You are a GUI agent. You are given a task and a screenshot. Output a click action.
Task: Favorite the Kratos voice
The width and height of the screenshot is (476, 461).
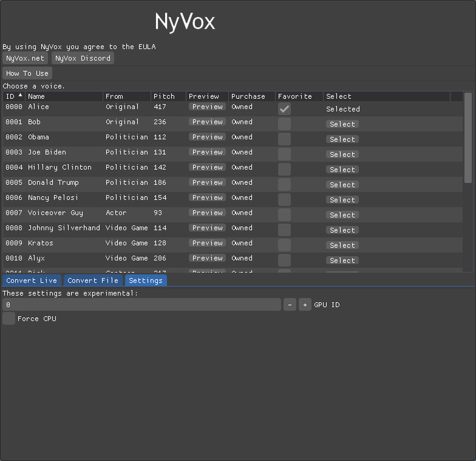pos(284,246)
